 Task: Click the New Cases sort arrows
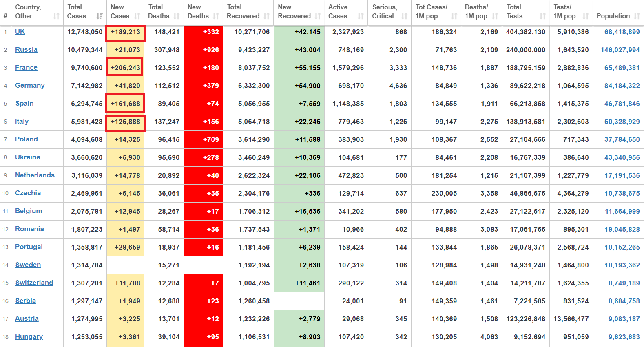pos(137,16)
